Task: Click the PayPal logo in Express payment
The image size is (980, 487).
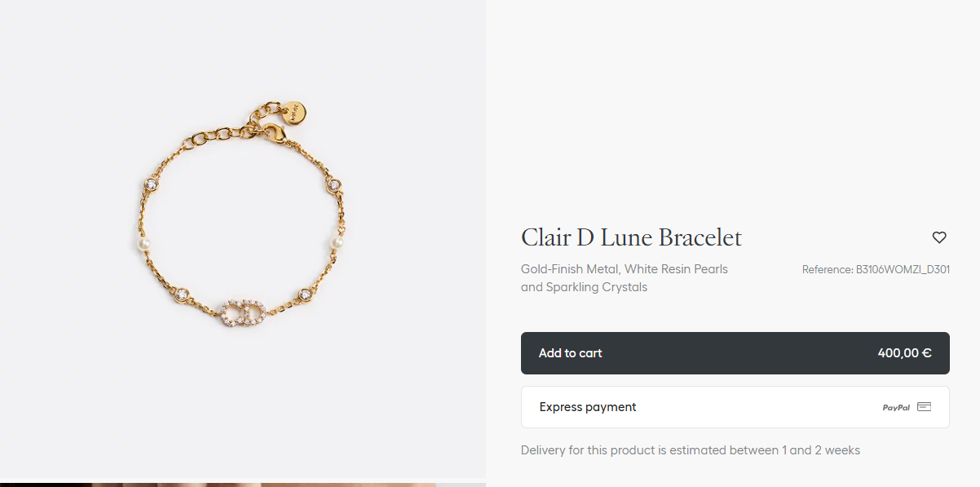Action: point(896,407)
